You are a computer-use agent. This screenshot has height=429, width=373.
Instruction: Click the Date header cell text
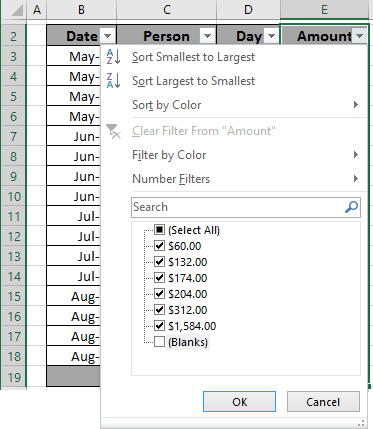click(x=82, y=36)
